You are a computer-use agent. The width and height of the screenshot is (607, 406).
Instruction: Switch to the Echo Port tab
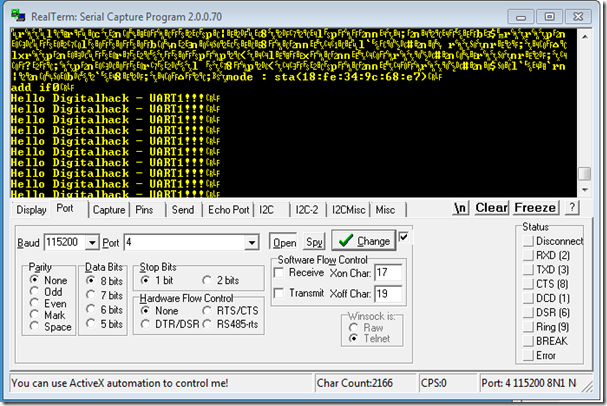coord(228,210)
